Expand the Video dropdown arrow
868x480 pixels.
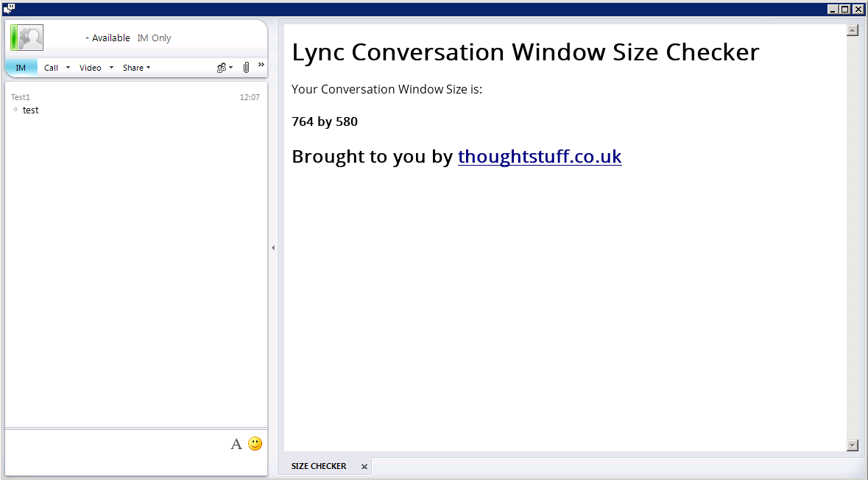pyautogui.click(x=111, y=68)
